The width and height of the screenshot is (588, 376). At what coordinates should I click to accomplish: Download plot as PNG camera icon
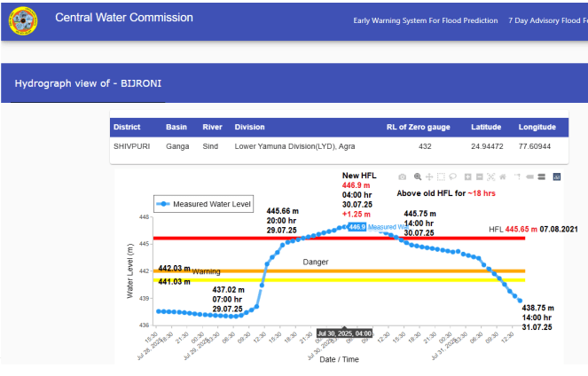click(402, 177)
